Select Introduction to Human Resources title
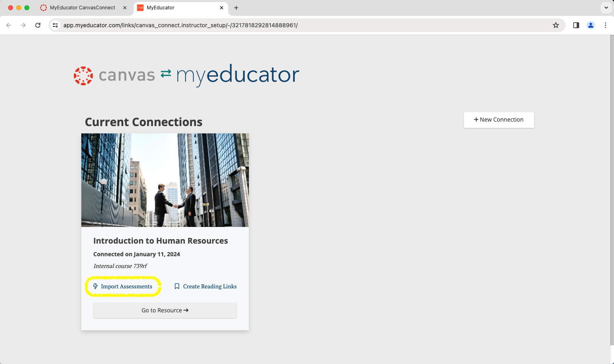Screen dimensions: 614x364 pyautogui.click(x=161, y=241)
